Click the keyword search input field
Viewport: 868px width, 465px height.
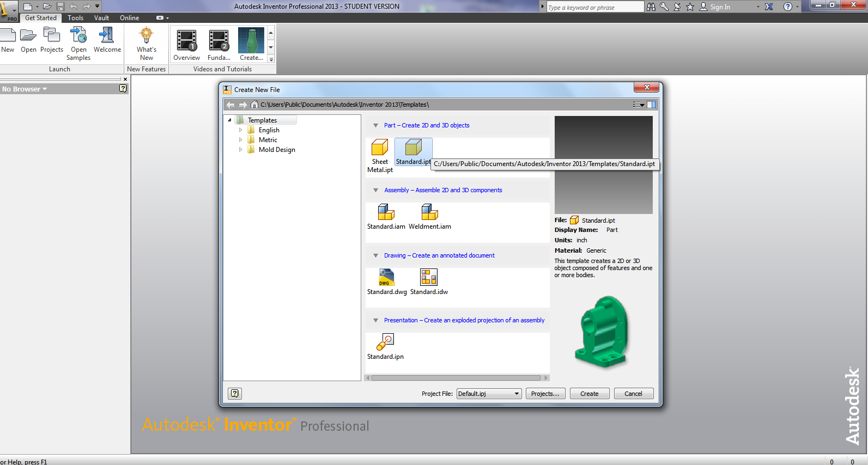pos(594,7)
